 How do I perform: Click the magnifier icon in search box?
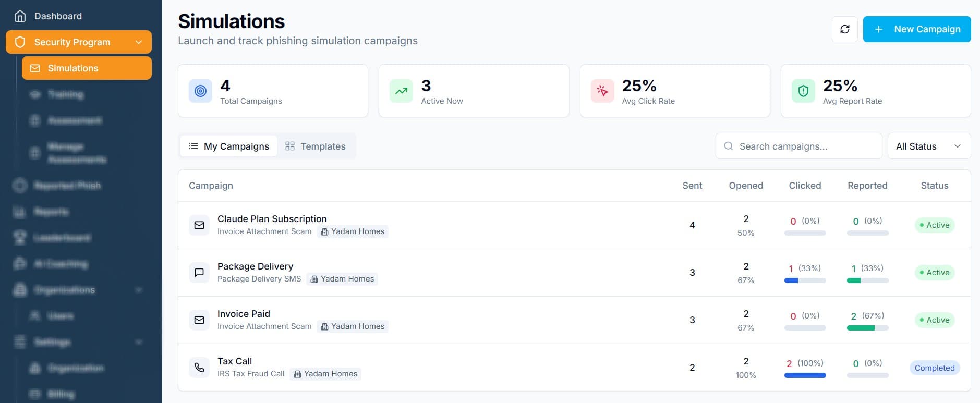tap(729, 146)
